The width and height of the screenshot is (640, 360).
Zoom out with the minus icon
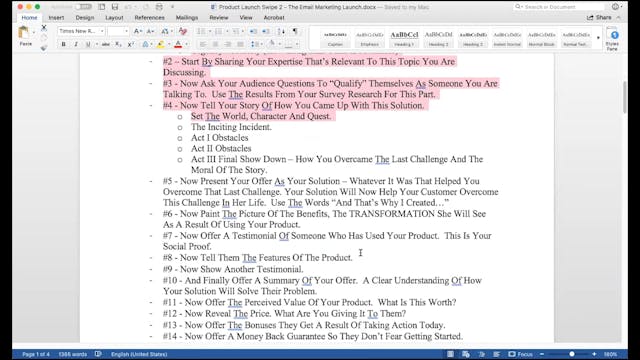point(542,354)
